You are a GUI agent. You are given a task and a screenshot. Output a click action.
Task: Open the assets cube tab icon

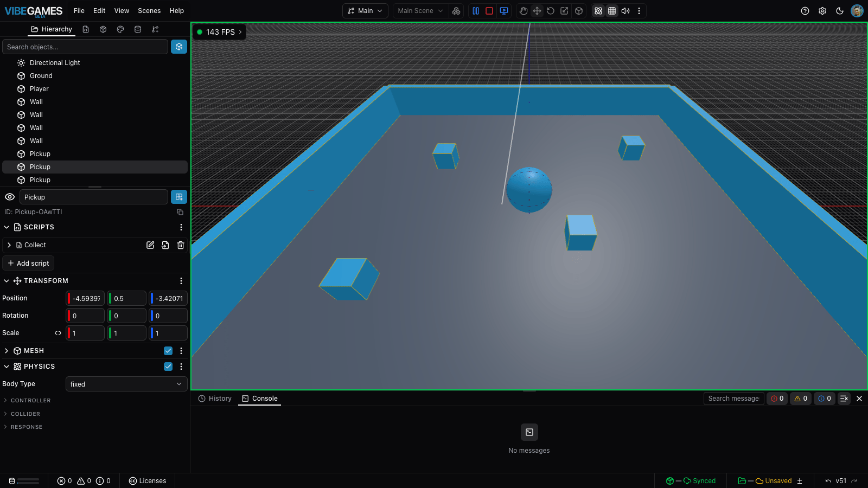(103, 29)
